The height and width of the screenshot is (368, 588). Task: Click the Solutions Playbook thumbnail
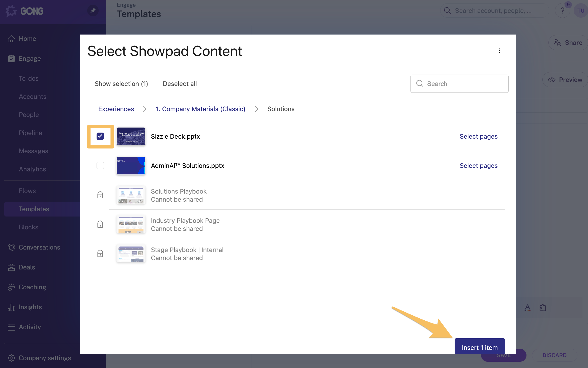tap(131, 195)
